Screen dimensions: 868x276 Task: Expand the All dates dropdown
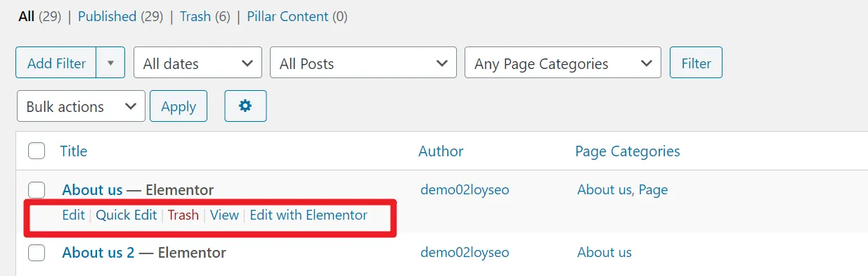click(x=197, y=63)
